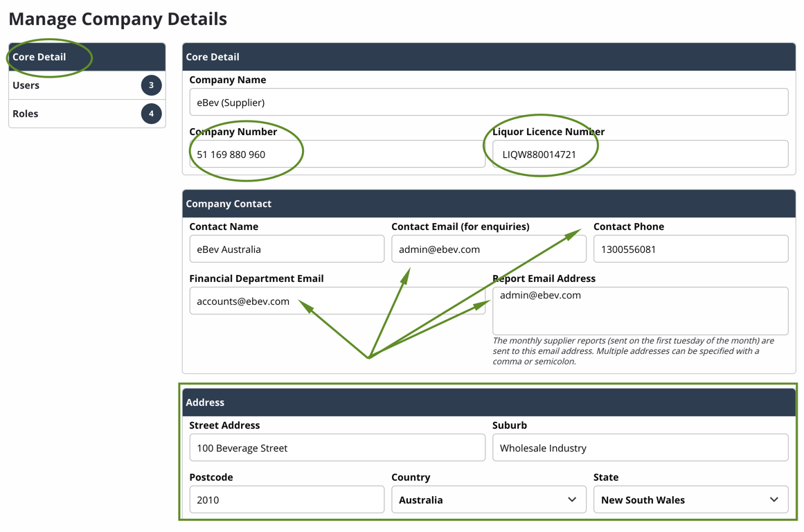This screenshot has height=532, width=804.
Task: Click the Report Email Address text area
Action: (x=641, y=311)
